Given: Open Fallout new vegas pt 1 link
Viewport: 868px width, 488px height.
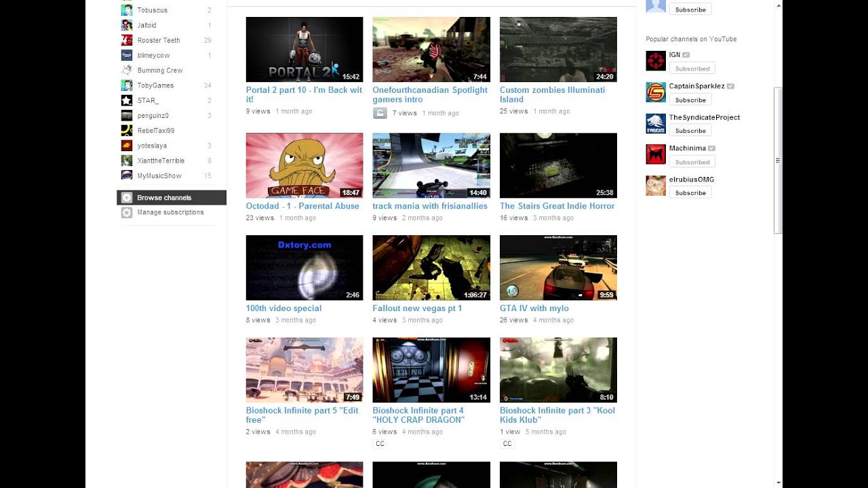Looking at the screenshot, I should pyautogui.click(x=417, y=308).
